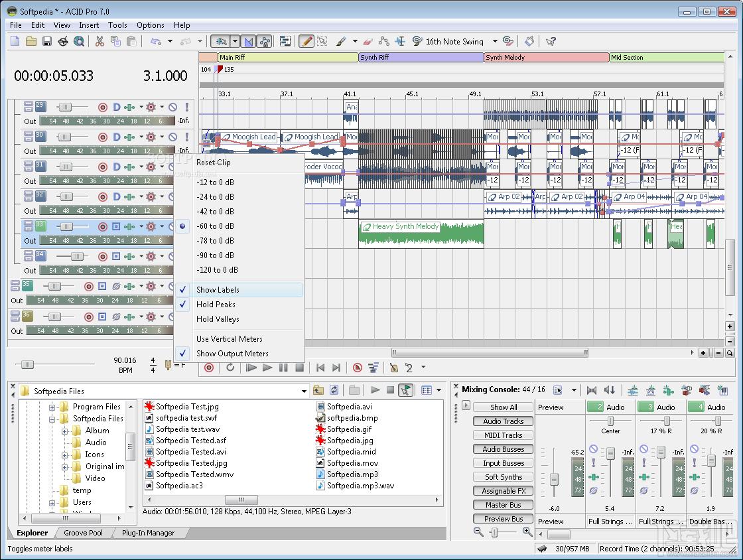The image size is (743, 560).
Task: Click the Soft Synths button
Action: tap(504, 477)
